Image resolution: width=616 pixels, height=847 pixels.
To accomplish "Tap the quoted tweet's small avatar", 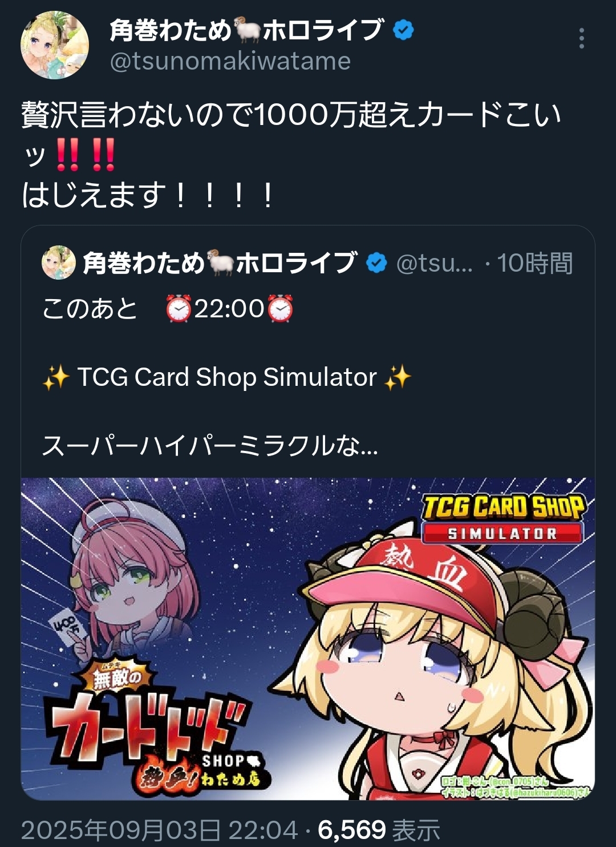I will [59, 263].
